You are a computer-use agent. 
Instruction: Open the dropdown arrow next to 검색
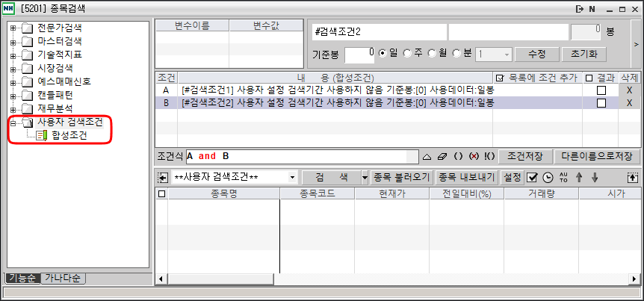coord(365,178)
